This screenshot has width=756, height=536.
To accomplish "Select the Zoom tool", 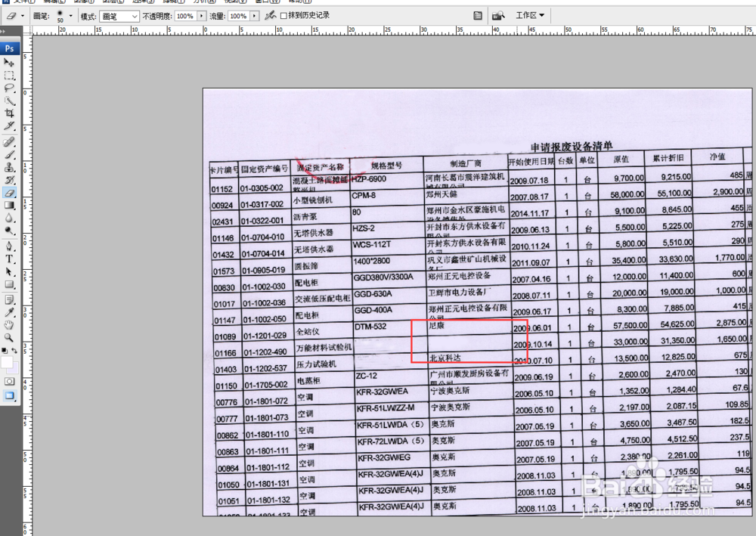I will coord(9,337).
